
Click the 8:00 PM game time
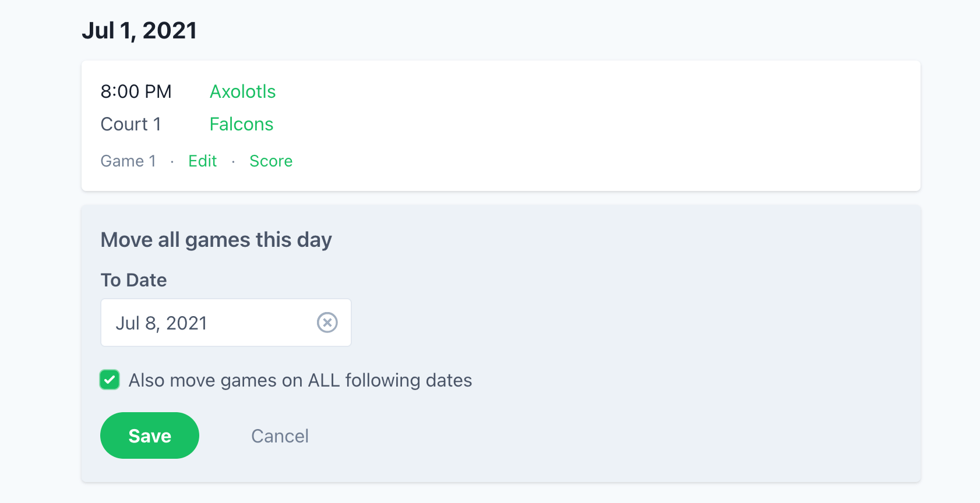pyautogui.click(x=136, y=91)
